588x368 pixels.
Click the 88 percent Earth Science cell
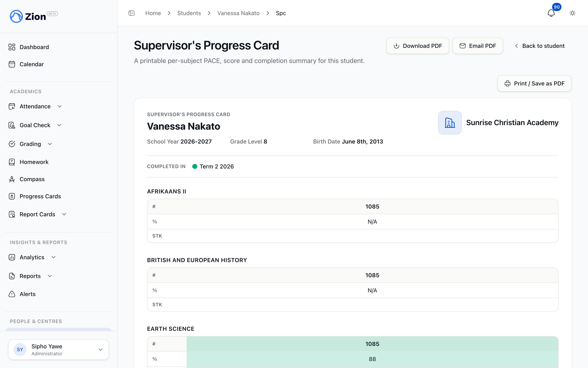pyautogui.click(x=372, y=359)
